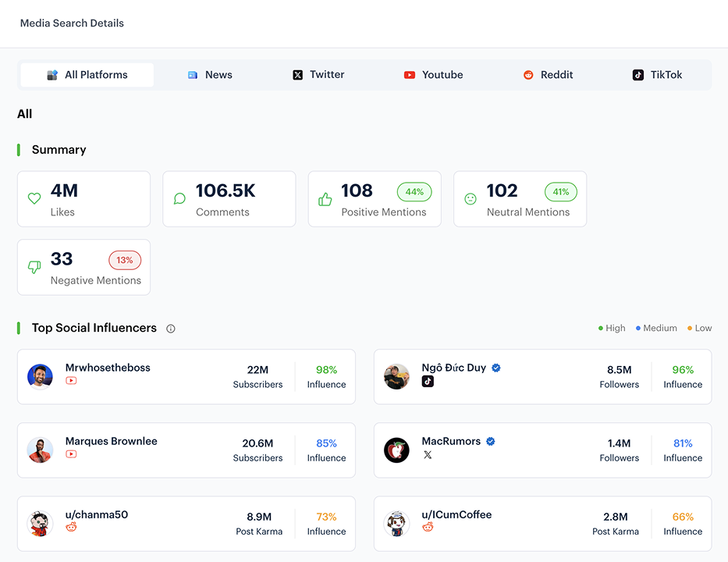Image resolution: width=728 pixels, height=562 pixels.
Task: Click the thumbs-up Positive Mentions icon
Action: [325, 198]
